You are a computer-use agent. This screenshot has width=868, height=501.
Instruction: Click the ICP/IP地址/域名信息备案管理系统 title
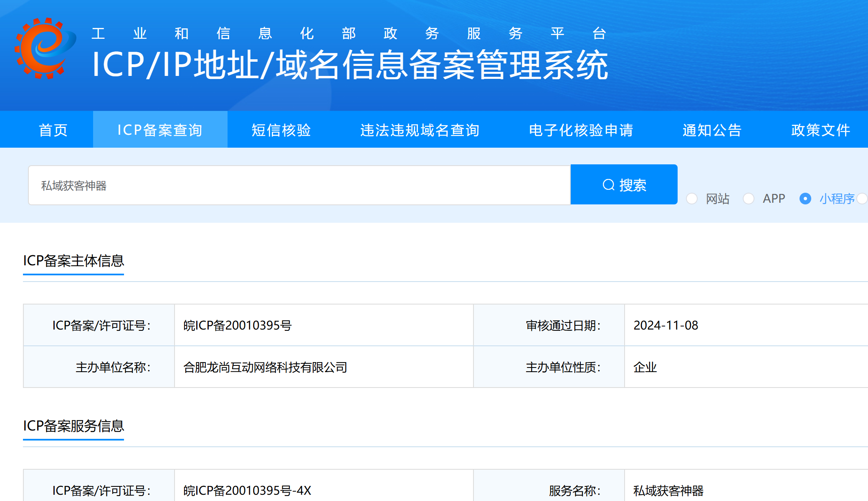click(x=350, y=65)
